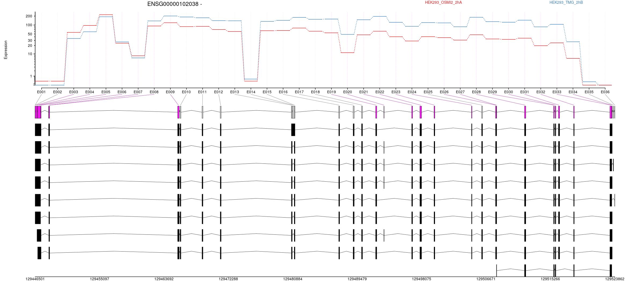The width and height of the screenshot is (644, 284).
Task: Click exon label E035
Action: pyautogui.click(x=589, y=92)
